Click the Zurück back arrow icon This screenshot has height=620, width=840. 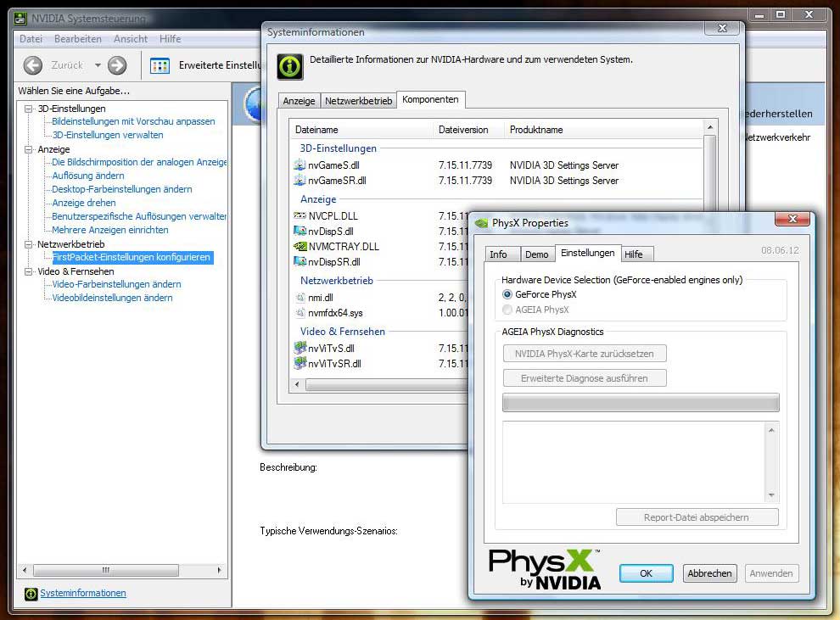pyautogui.click(x=33, y=65)
